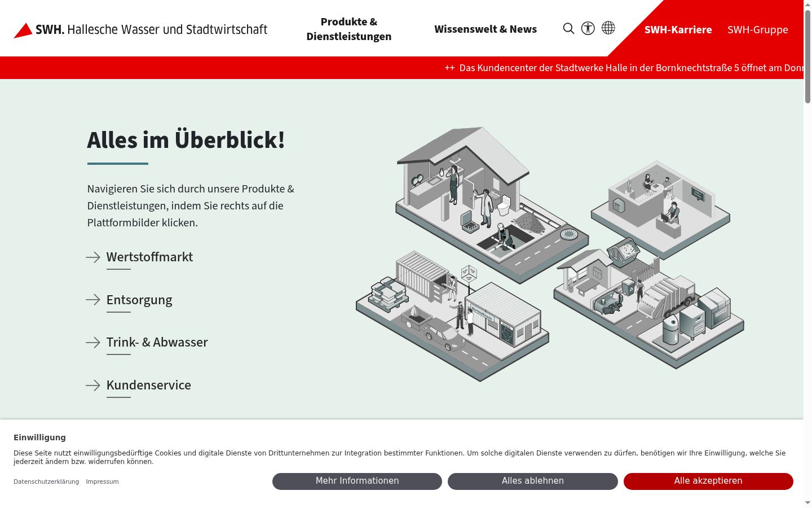Open the Impressum link

click(x=102, y=481)
